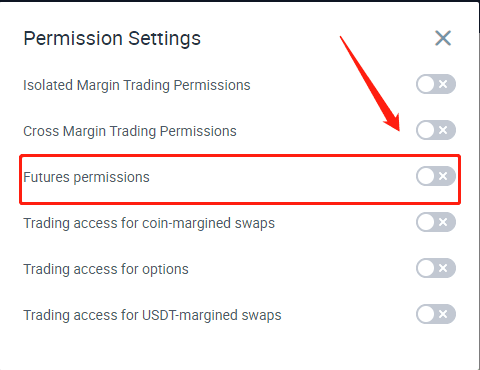Click the x mark inside Futures permissions switch
The width and height of the screenshot is (480, 370).
[443, 176]
